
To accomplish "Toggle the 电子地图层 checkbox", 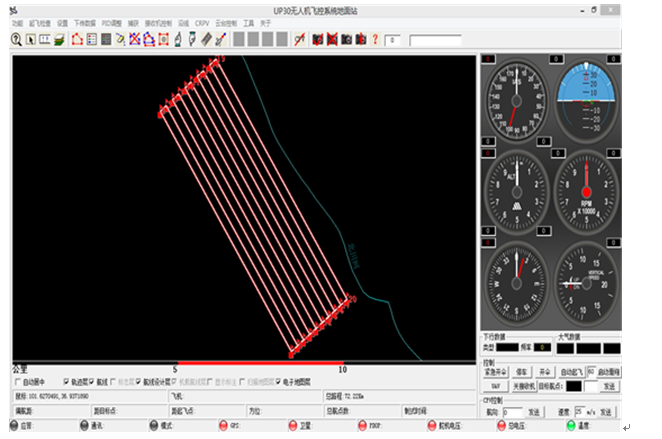I will click(278, 382).
